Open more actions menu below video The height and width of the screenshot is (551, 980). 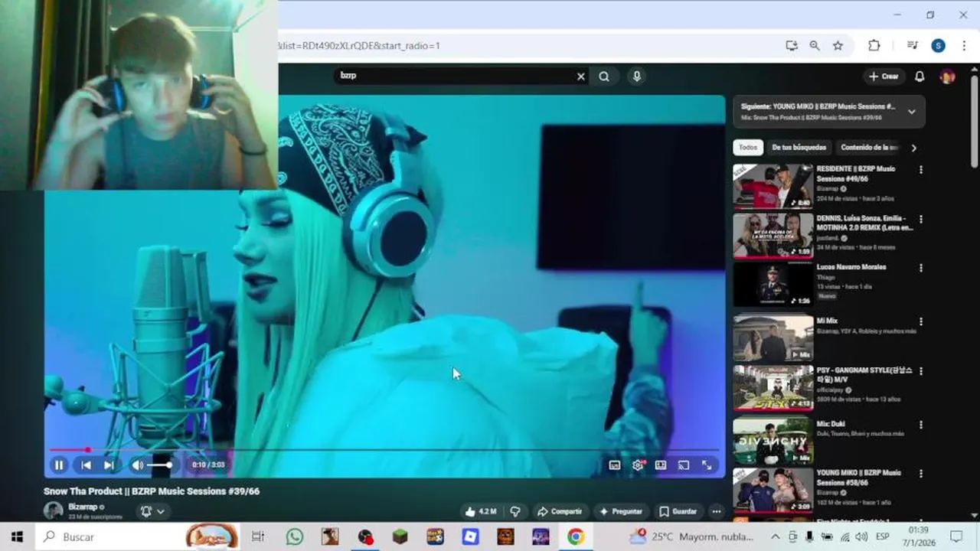click(716, 511)
